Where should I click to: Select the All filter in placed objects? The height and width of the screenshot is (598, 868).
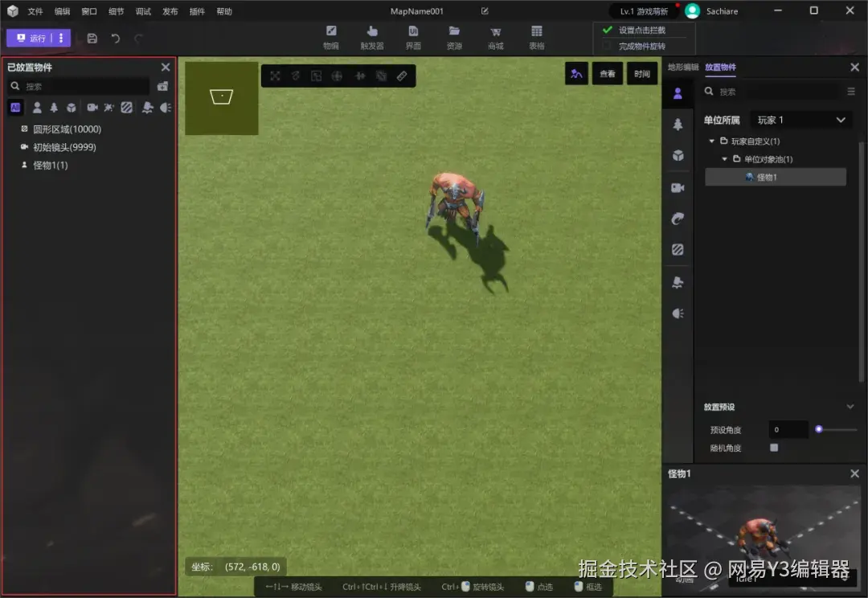pos(15,108)
